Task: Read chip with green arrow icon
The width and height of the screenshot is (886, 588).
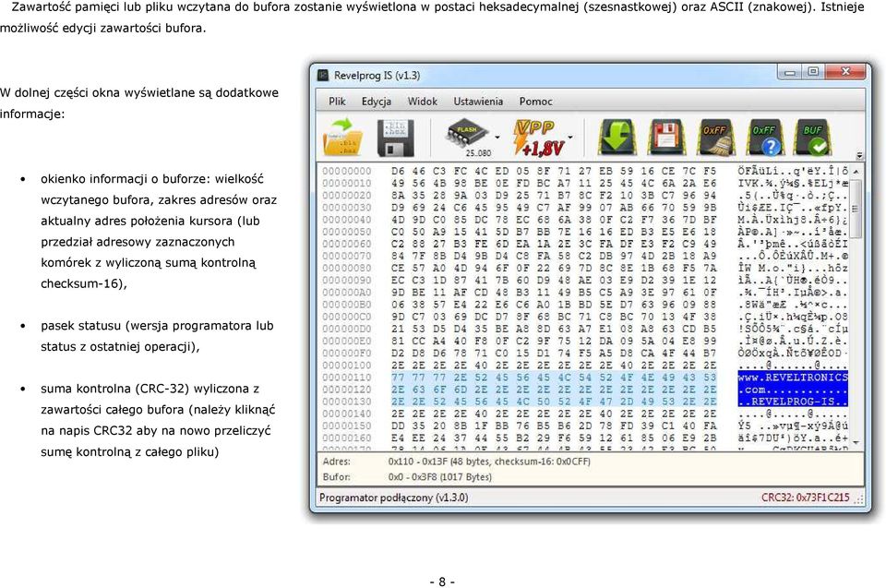Action: (x=617, y=137)
